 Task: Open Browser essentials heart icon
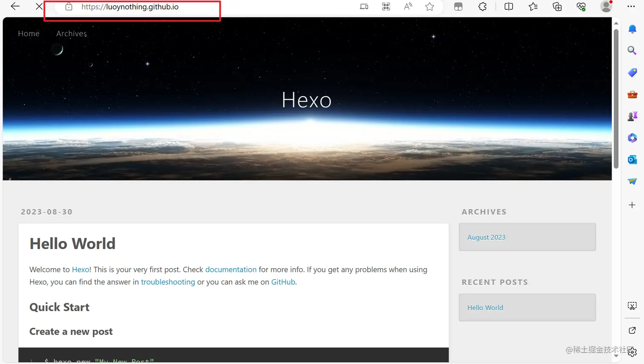click(581, 6)
